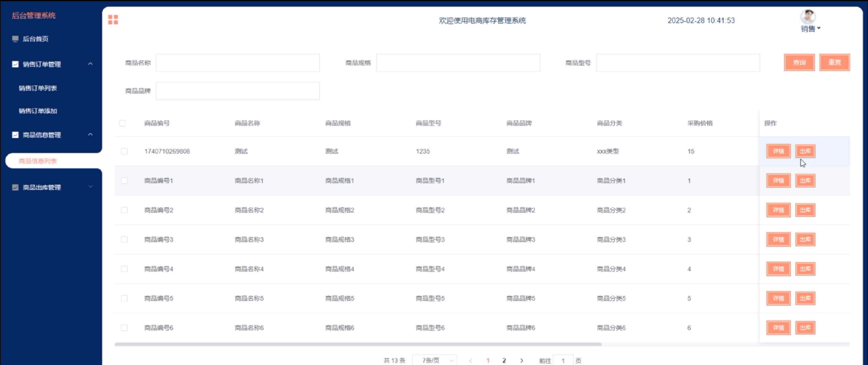Image resolution: width=868 pixels, height=365 pixels.
Task: Open 销售订单列表 menu item
Action: [x=38, y=88]
